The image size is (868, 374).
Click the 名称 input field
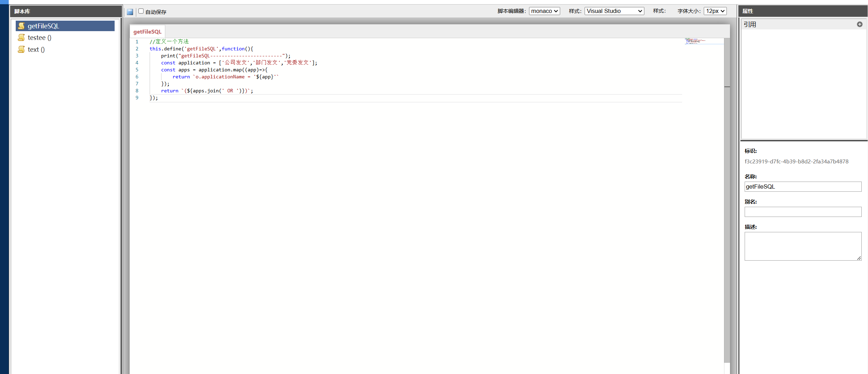pos(803,186)
